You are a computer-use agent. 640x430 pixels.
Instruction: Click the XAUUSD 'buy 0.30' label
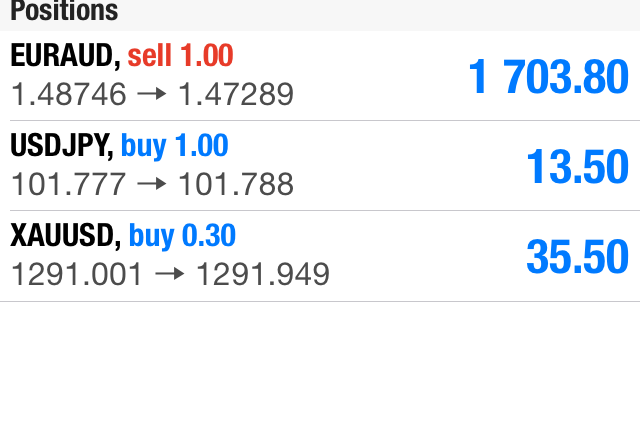(183, 236)
